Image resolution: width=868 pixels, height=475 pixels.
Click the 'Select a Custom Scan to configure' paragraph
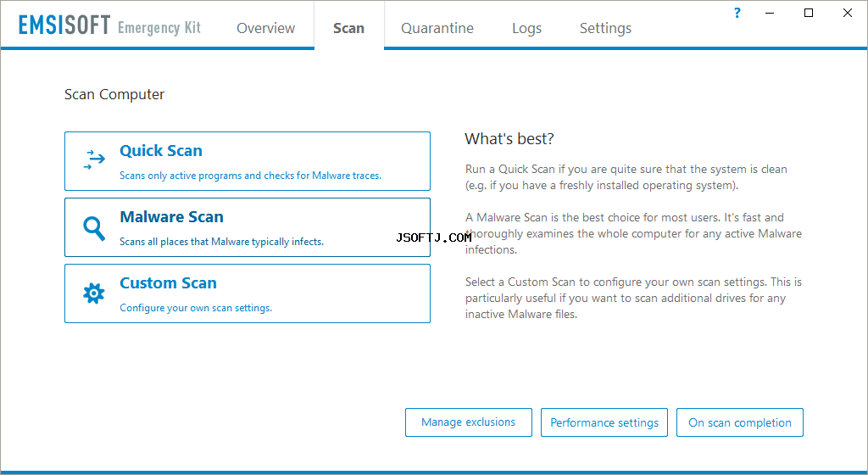(x=633, y=298)
